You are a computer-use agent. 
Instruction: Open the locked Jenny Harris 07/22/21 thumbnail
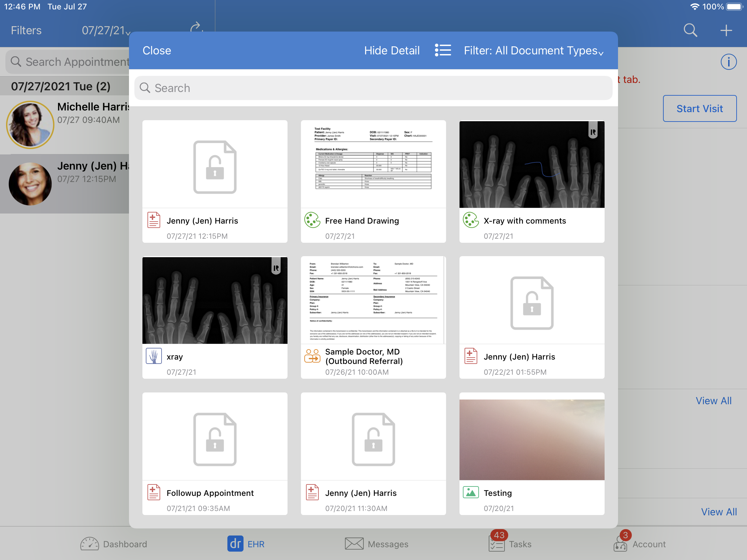click(532, 300)
